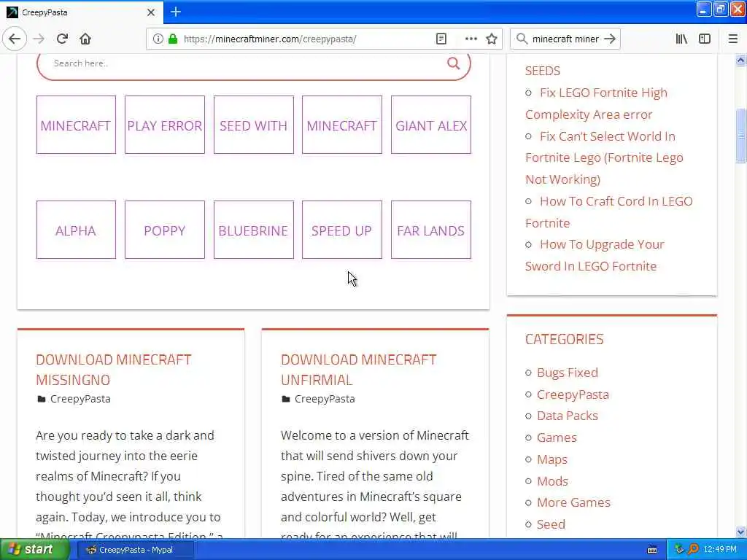The width and height of the screenshot is (747, 560).
Task: Go back to the previous page
Action: pyautogui.click(x=15, y=39)
